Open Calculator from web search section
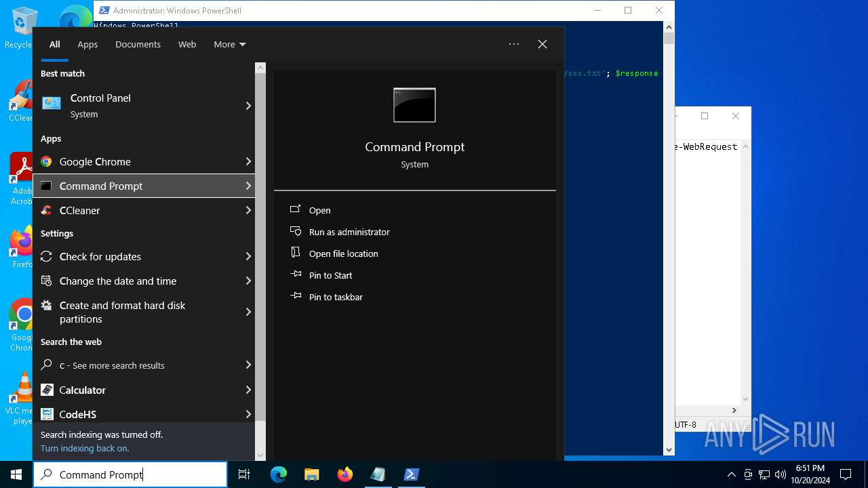Image resolution: width=868 pixels, height=488 pixels. pyautogui.click(x=144, y=390)
